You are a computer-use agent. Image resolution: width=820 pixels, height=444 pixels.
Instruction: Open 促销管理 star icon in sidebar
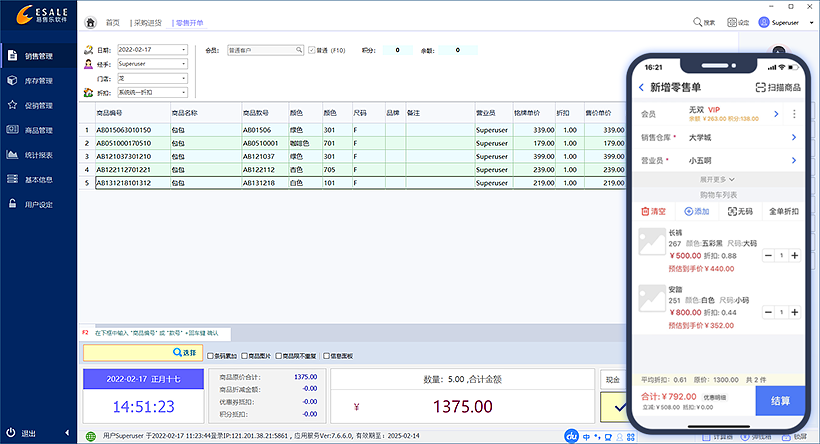click(x=38, y=104)
